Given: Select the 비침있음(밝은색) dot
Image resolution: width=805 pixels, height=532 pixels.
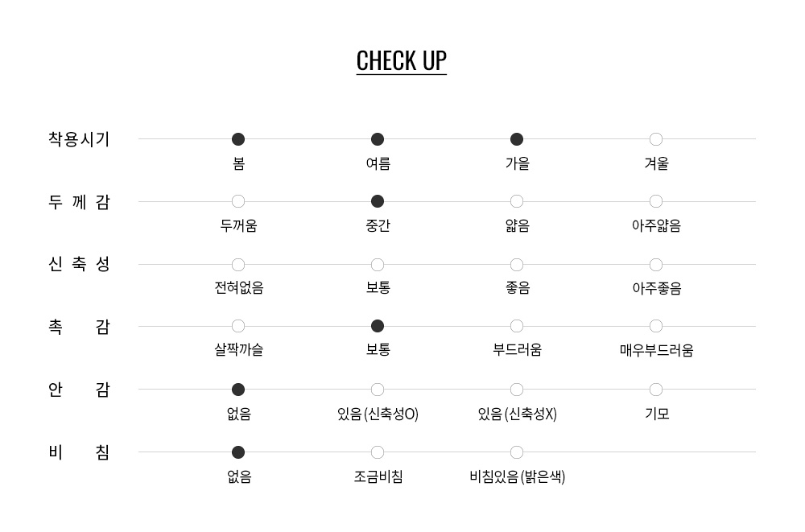Looking at the screenshot, I should 517,452.
